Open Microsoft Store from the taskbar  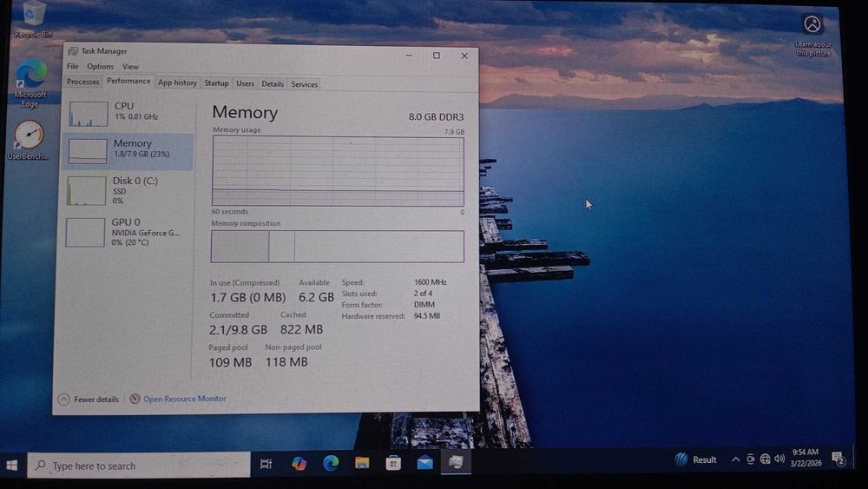pos(393,462)
